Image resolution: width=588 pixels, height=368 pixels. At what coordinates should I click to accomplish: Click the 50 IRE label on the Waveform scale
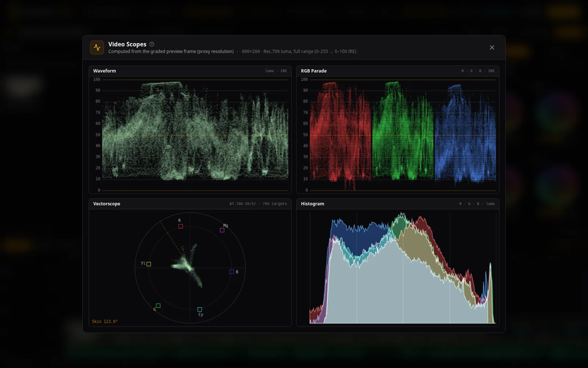[98, 135]
